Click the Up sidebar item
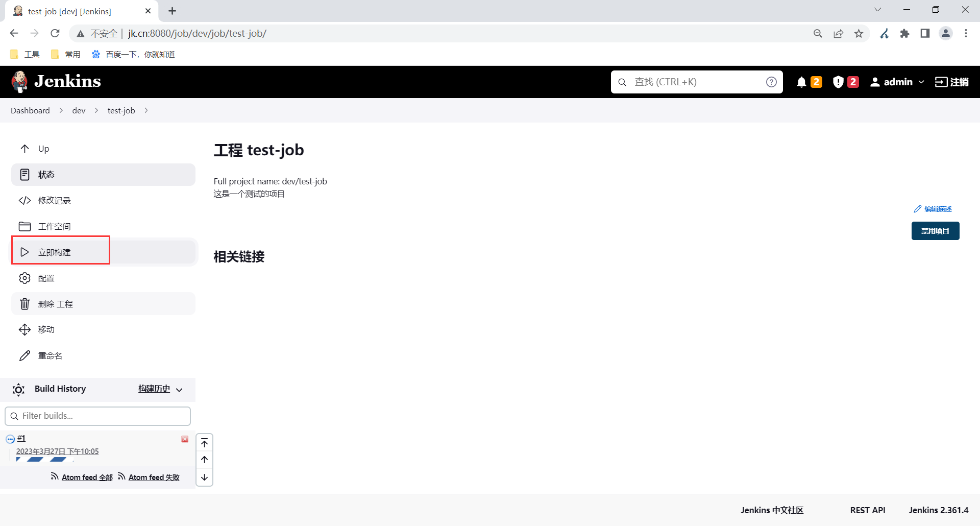The image size is (980, 526). 103,149
